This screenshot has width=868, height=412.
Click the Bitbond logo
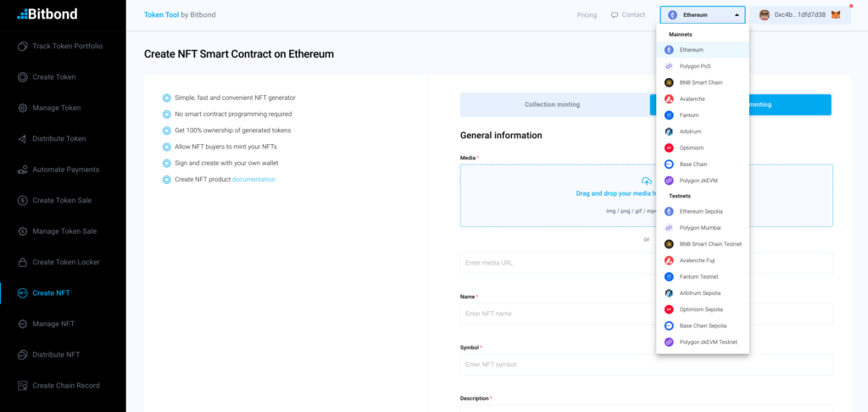(47, 14)
